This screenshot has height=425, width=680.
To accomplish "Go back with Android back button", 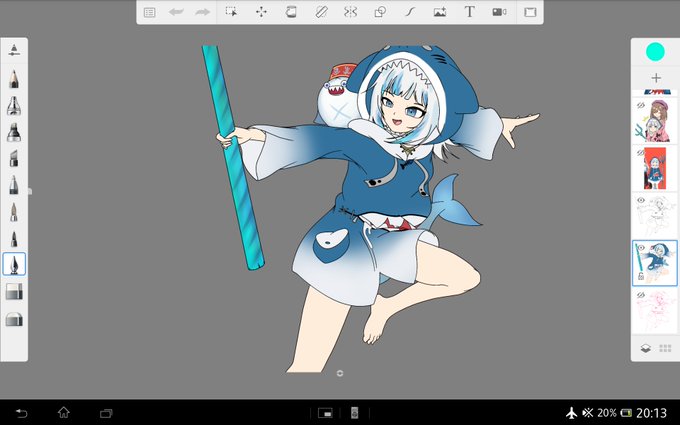I will (x=21, y=413).
